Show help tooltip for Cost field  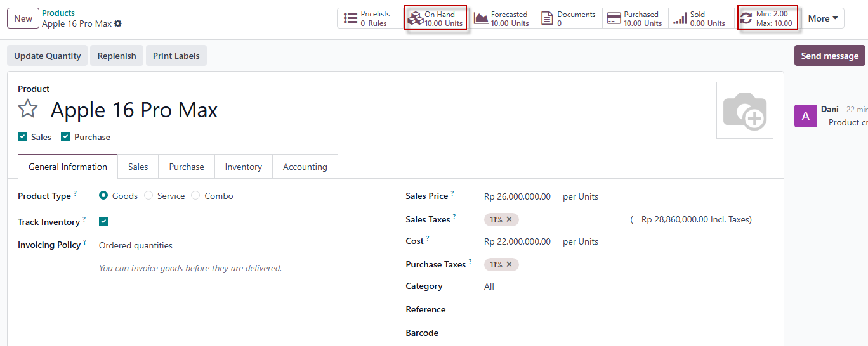pos(428,238)
